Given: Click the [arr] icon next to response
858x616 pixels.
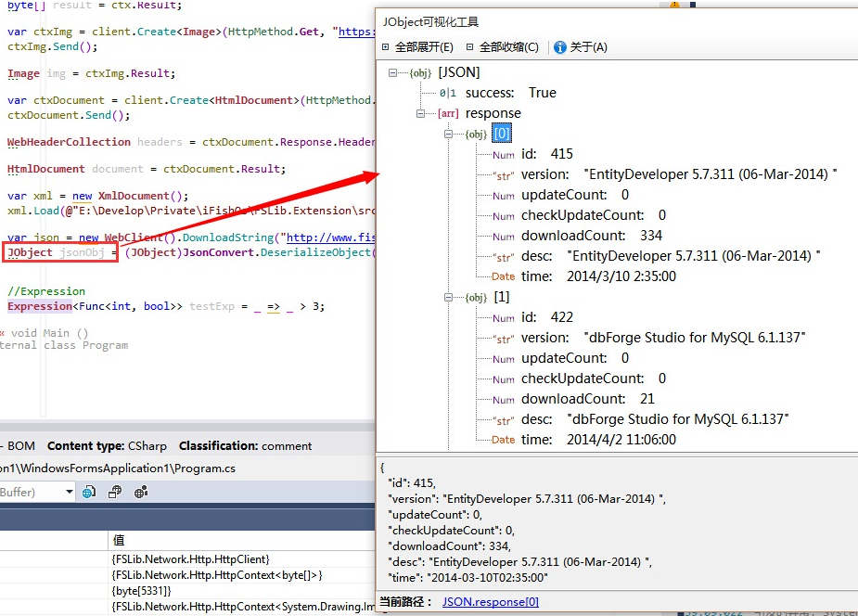Looking at the screenshot, I should pyautogui.click(x=448, y=113).
